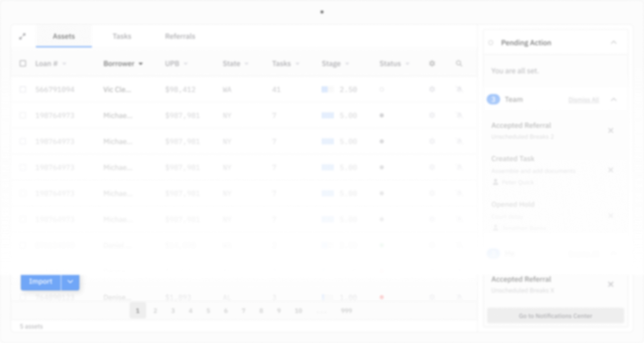Switch to the Tasks tab

click(x=122, y=36)
